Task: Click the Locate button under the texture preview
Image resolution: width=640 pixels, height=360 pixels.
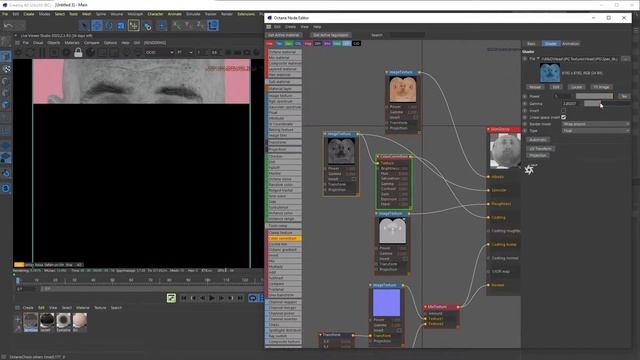Action: (x=576, y=87)
